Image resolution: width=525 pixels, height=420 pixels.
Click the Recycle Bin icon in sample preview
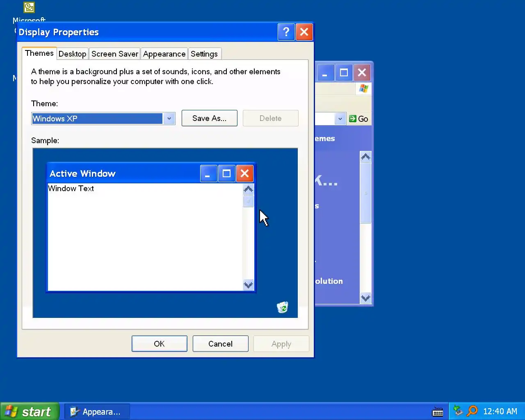coord(283,307)
